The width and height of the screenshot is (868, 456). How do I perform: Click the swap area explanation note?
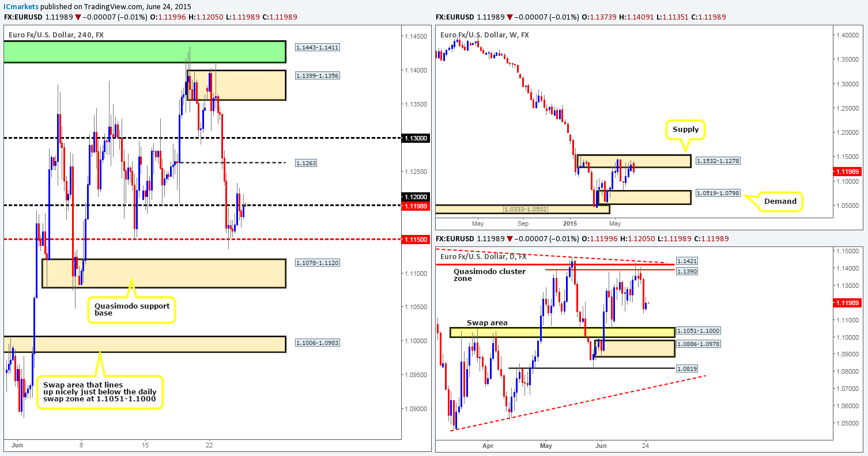tap(100, 391)
